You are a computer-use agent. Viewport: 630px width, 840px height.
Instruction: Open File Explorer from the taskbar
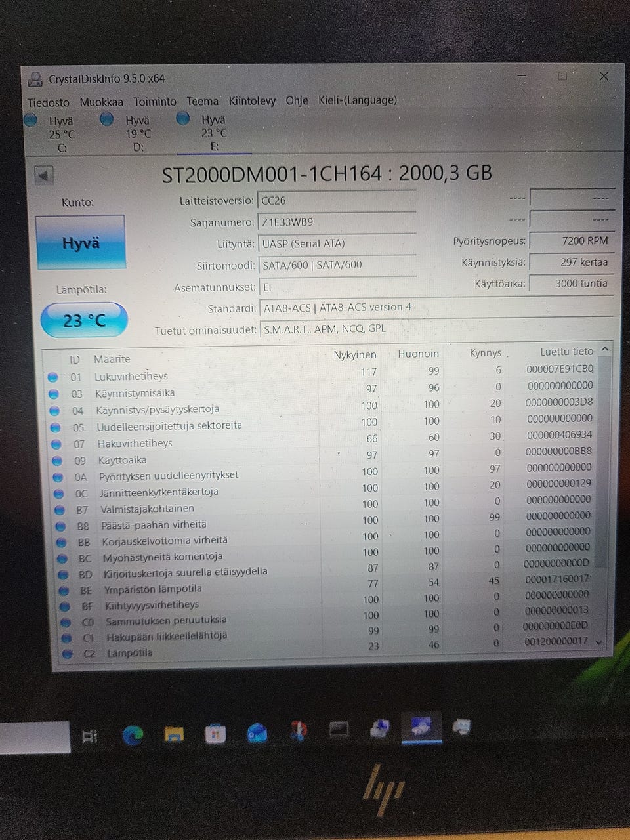point(174,734)
